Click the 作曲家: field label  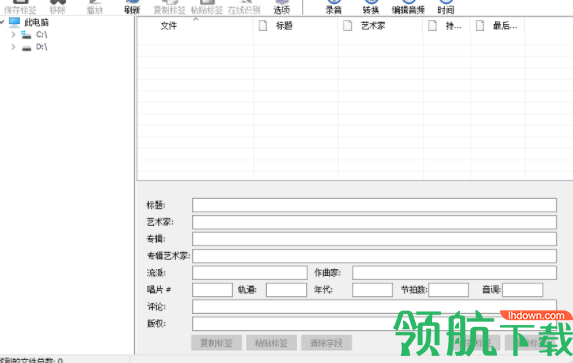tap(327, 273)
